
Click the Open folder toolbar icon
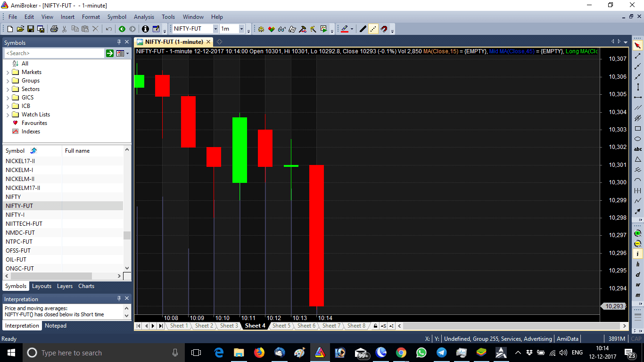(x=21, y=29)
